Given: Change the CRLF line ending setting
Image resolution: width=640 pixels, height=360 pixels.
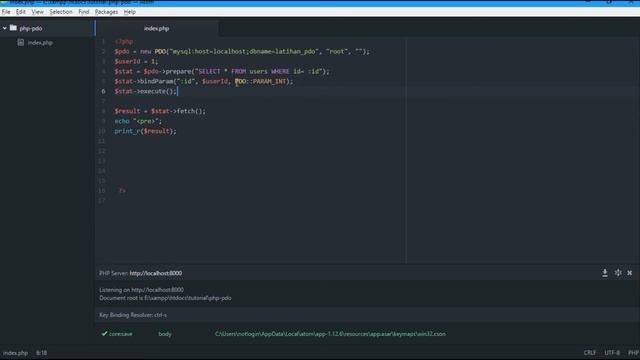Looking at the screenshot, I should point(590,353).
